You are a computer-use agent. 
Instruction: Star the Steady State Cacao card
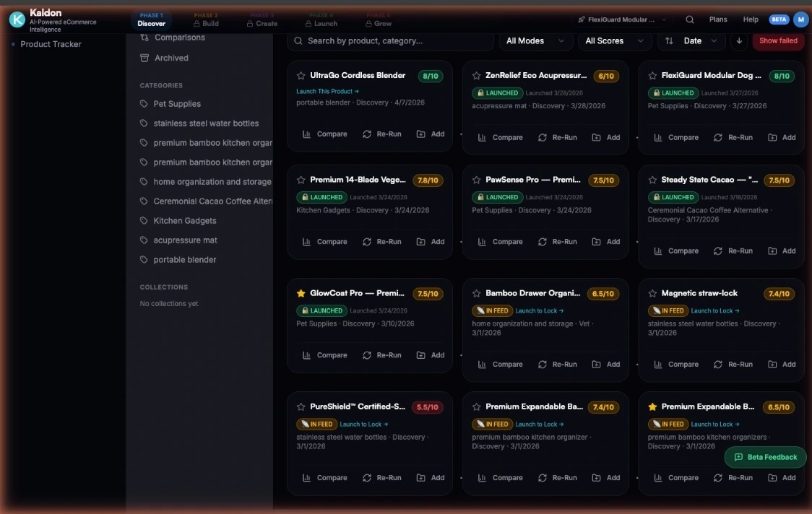click(652, 180)
